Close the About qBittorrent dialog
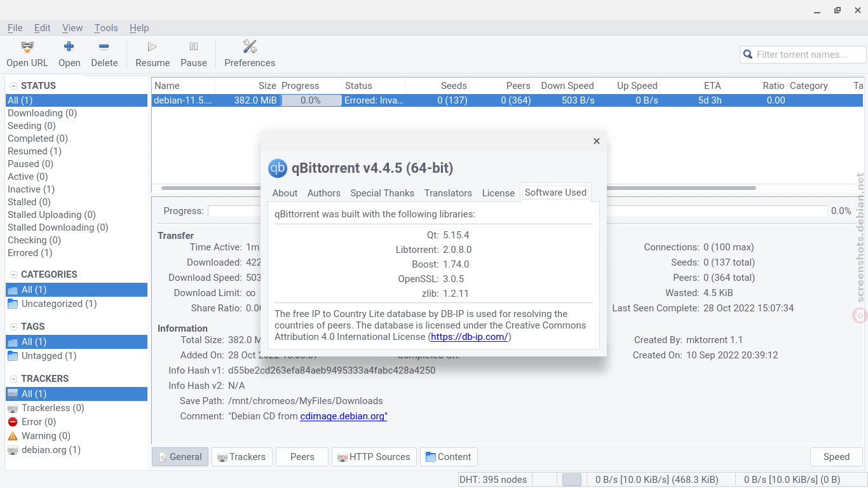The height and width of the screenshot is (488, 868). (x=597, y=141)
